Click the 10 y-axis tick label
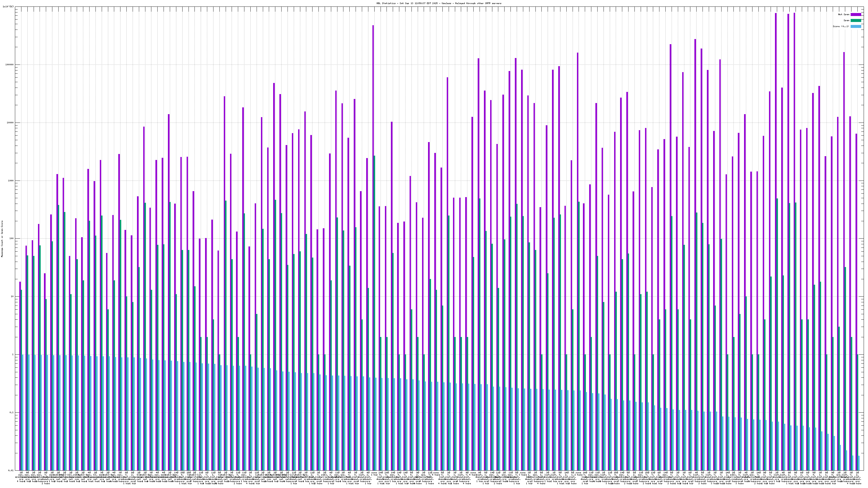 [x=12, y=296]
